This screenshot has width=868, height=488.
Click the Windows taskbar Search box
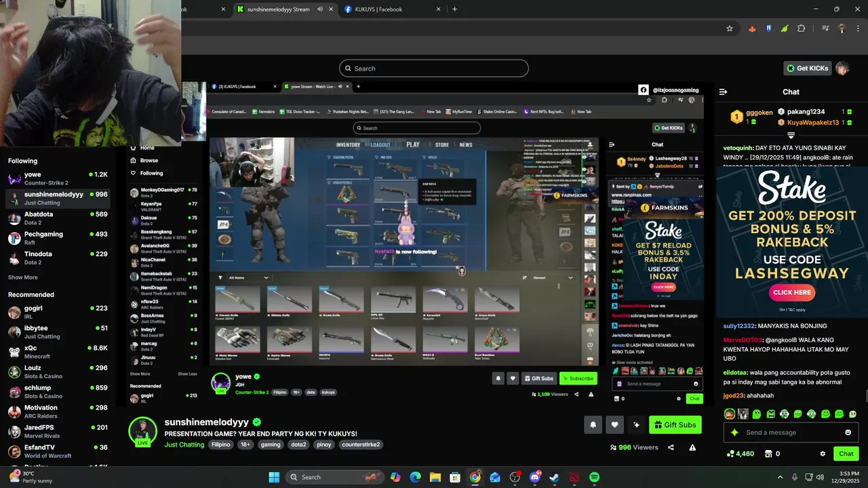pyautogui.click(x=334, y=477)
